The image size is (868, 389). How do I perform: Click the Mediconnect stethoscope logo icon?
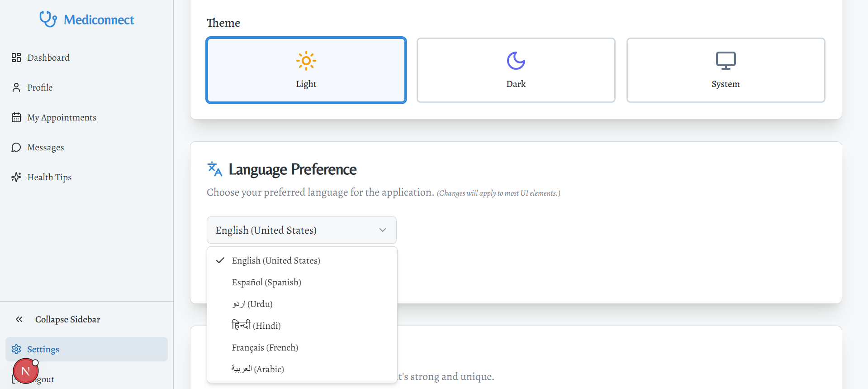pyautogui.click(x=48, y=19)
